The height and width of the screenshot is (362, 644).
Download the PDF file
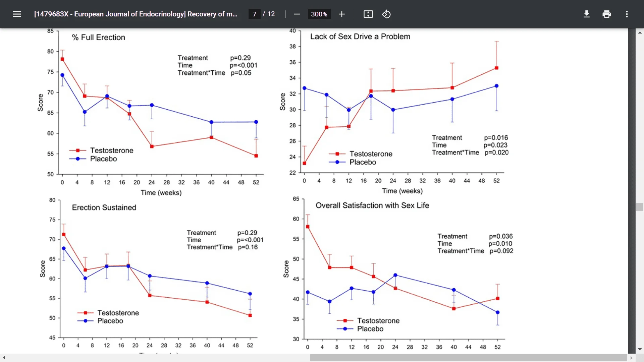pos(587,14)
